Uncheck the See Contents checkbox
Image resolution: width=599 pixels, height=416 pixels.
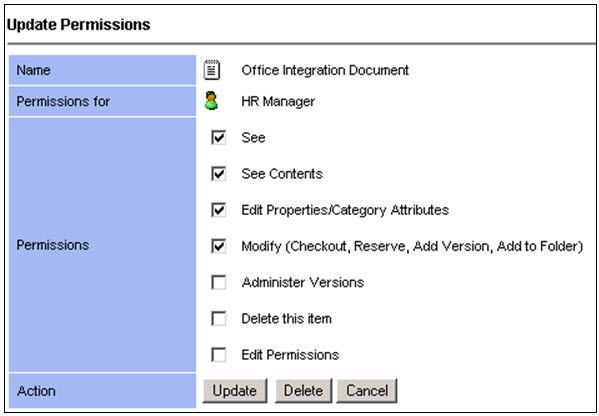[219, 173]
